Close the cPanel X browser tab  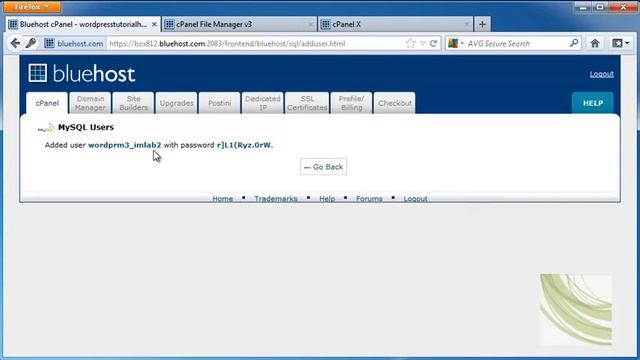pos(467,24)
